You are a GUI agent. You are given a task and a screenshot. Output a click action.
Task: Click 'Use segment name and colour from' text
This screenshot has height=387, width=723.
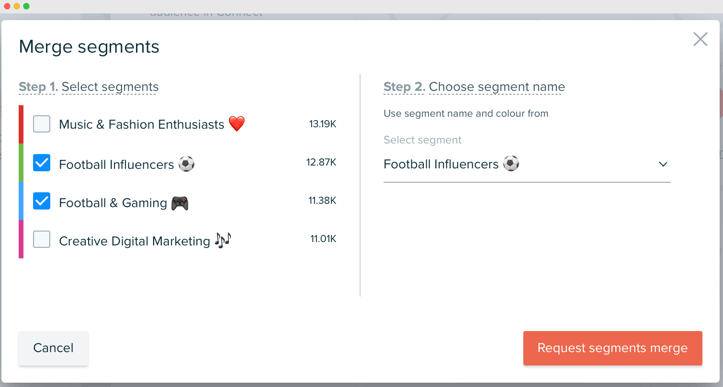[466, 113]
